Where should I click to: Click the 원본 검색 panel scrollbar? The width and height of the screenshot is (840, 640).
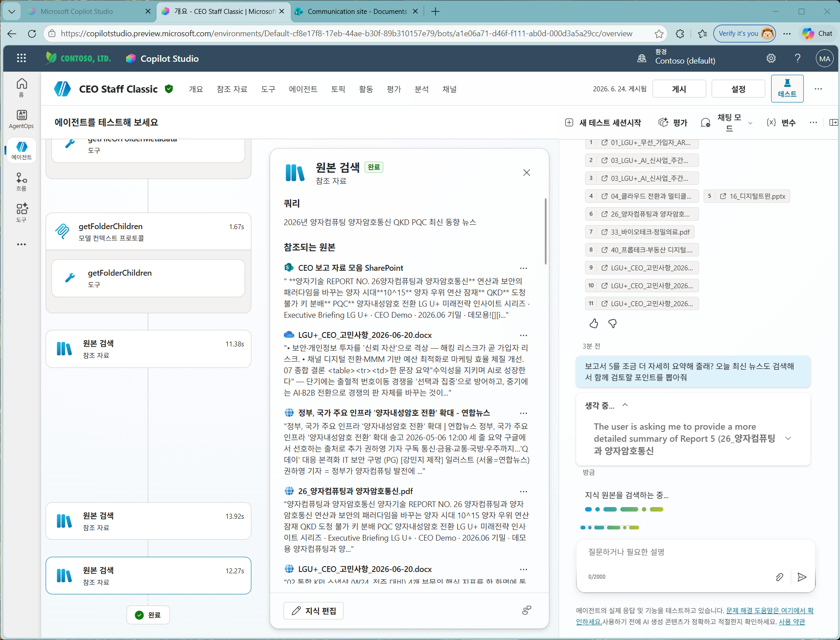tap(545, 231)
